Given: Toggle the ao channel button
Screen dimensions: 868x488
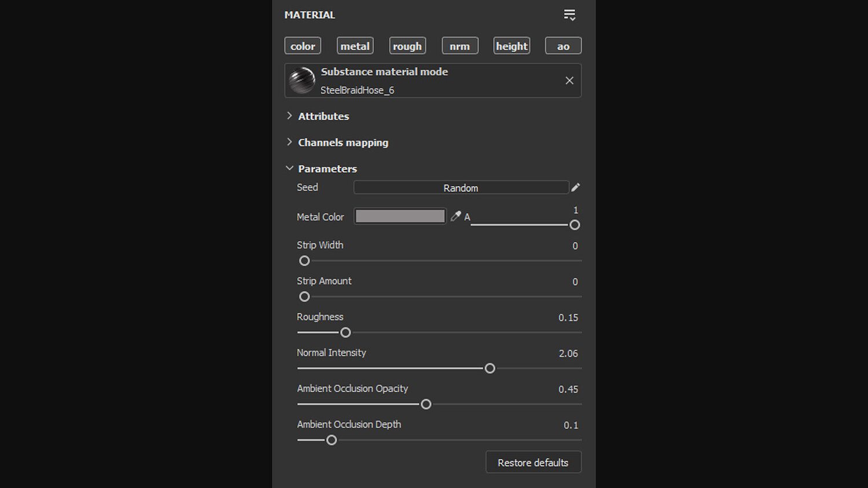Looking at the screenshot, I should point(563,46).
